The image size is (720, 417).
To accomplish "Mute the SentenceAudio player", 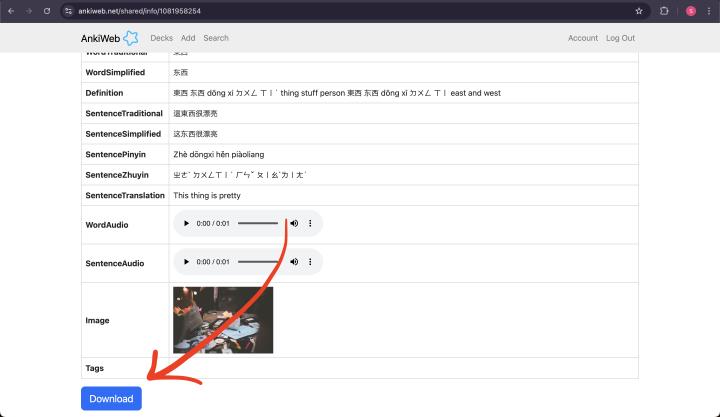I will click(x=294, y=262).
